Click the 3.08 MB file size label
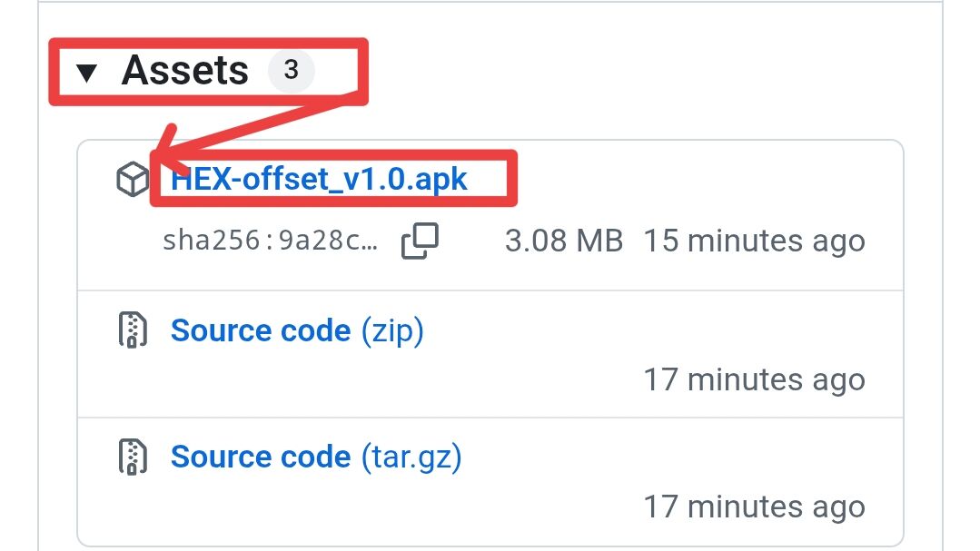This screenshot has width=980, height=551. (564, 241)
